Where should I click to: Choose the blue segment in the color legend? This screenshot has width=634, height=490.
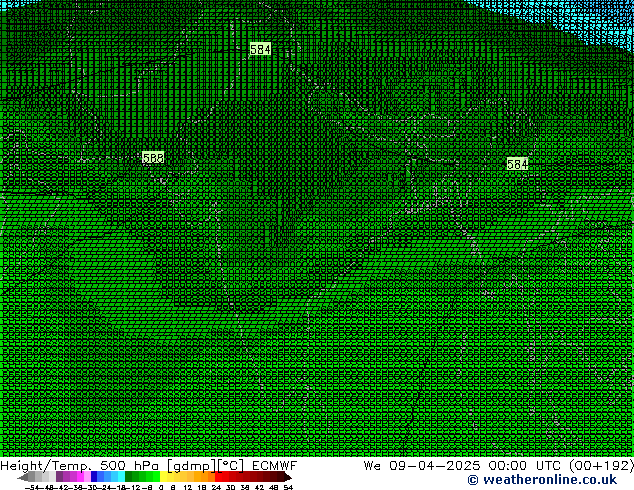[x=98, y=477]
